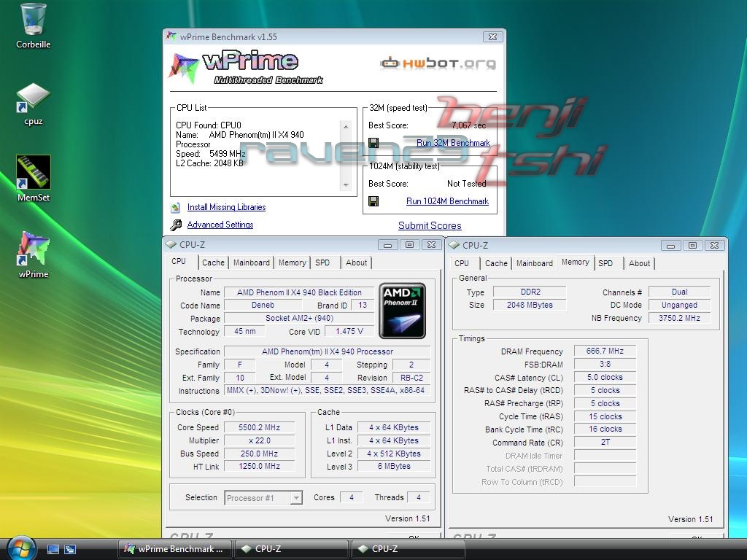Click the Channels # Dual field

[679, 292]
